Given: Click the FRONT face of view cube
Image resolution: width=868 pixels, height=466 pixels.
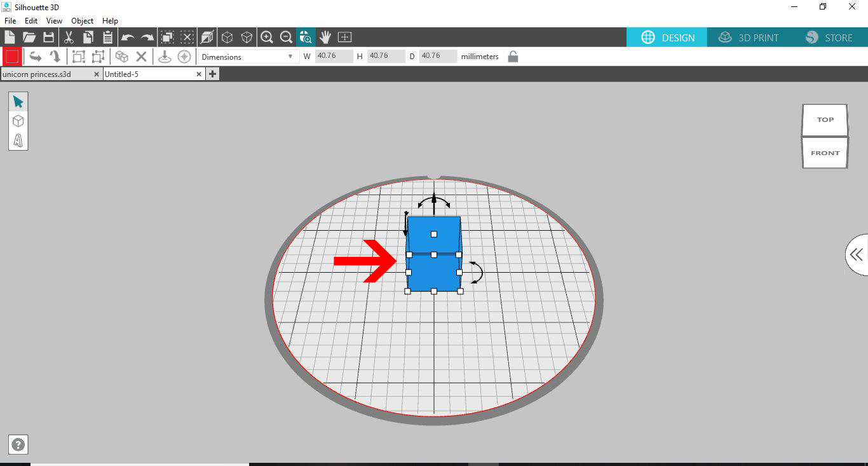Looking at the screenshot, I should point(825,153).
